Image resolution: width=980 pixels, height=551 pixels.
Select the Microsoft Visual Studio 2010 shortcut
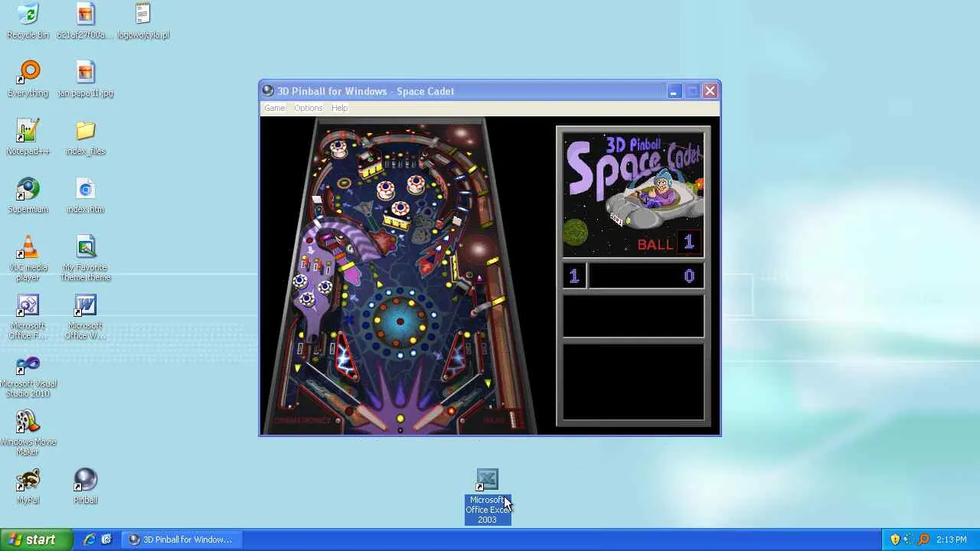pyautogui.click(x=28, y=375)
